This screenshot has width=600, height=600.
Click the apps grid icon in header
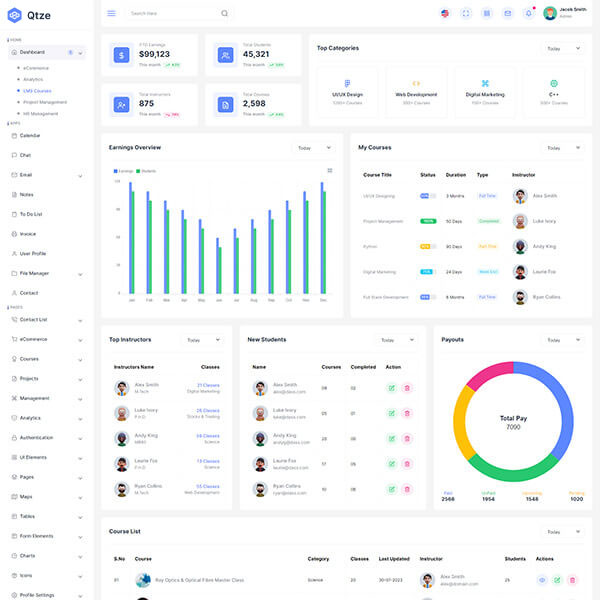click(487, 13)
